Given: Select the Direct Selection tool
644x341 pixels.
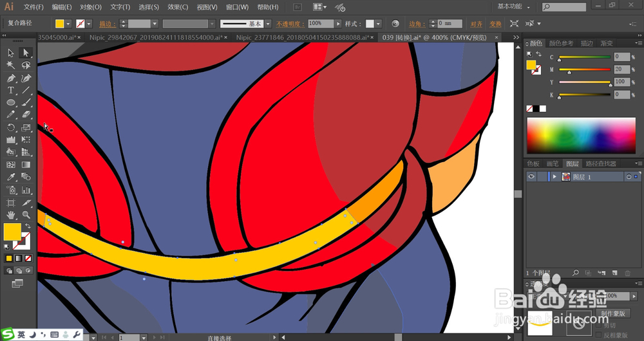Looking at the screenshot, I should click(x=26, y=53).
